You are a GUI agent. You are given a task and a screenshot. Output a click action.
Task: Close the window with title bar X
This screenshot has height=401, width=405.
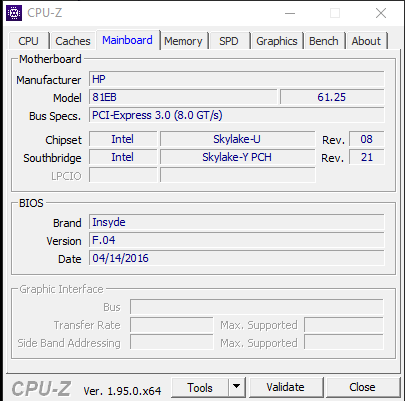click(x=381, y=13)
